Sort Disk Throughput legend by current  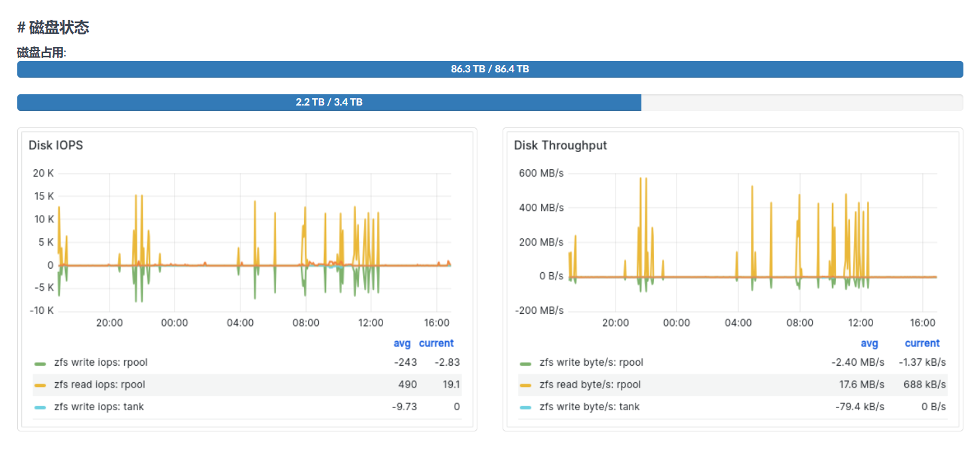tap(922, 343)
